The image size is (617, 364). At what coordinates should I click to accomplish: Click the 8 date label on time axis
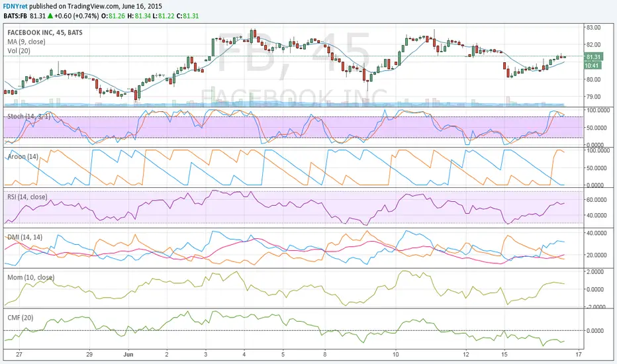point(325,355)
